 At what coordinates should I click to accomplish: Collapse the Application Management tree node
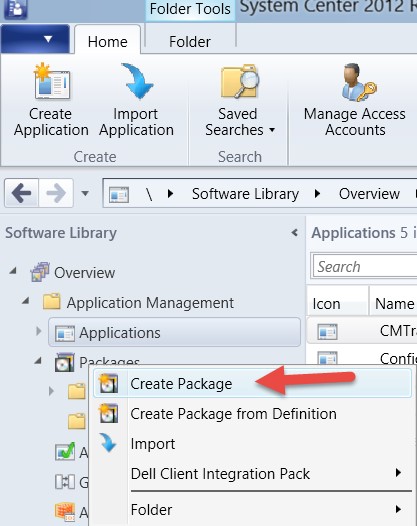(25, 301)
